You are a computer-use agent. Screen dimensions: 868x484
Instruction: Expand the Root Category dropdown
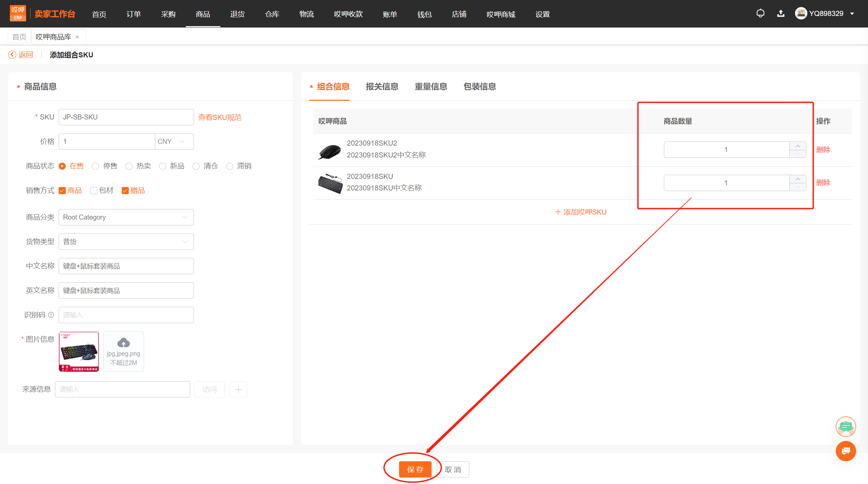(126, 217)
